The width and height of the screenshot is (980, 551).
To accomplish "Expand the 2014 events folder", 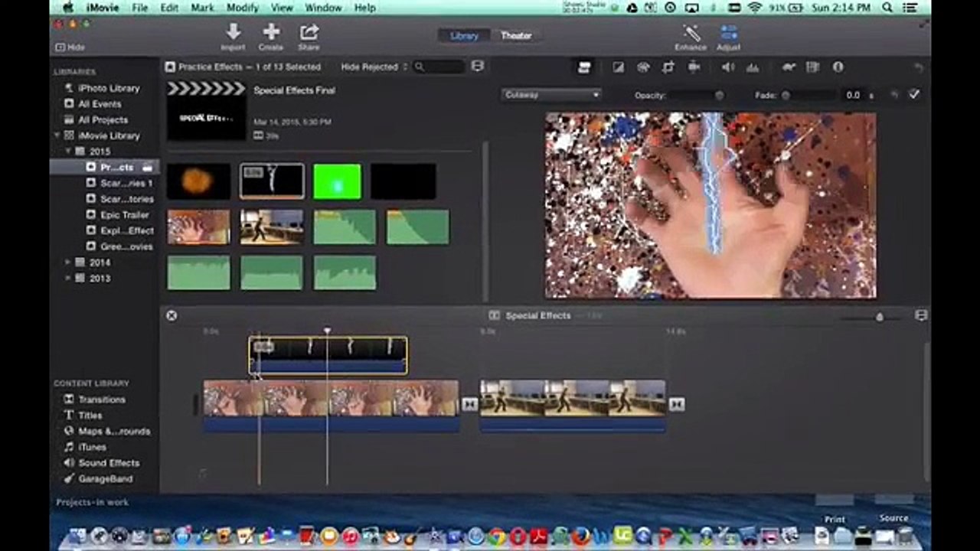I will point(68,262).
